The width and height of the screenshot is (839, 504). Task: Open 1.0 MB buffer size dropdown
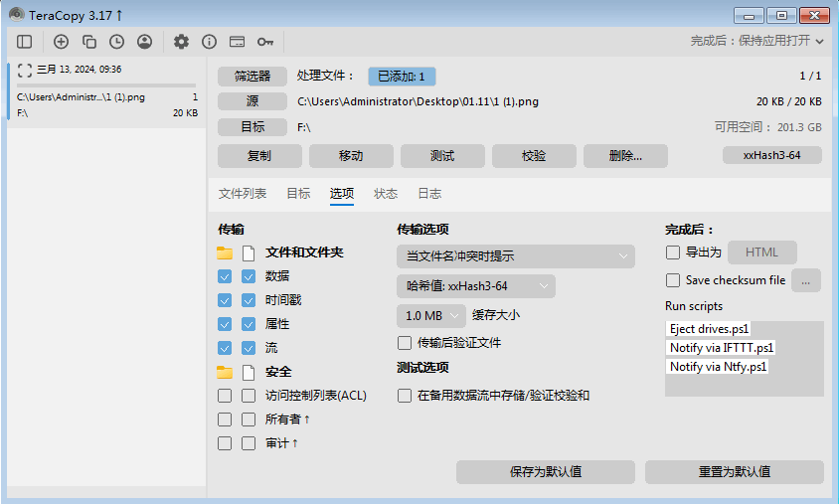coord(431,316)
